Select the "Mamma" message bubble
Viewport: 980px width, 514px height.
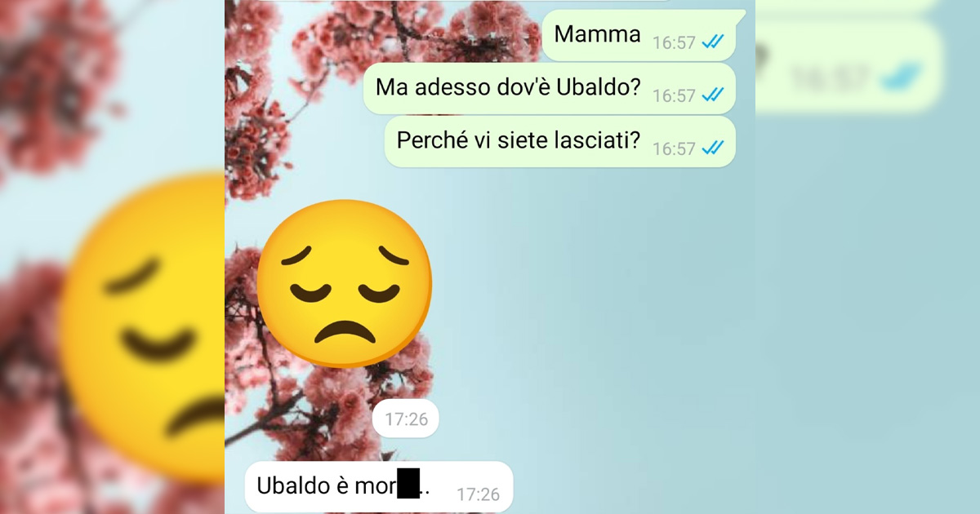[x=639, y=35]
